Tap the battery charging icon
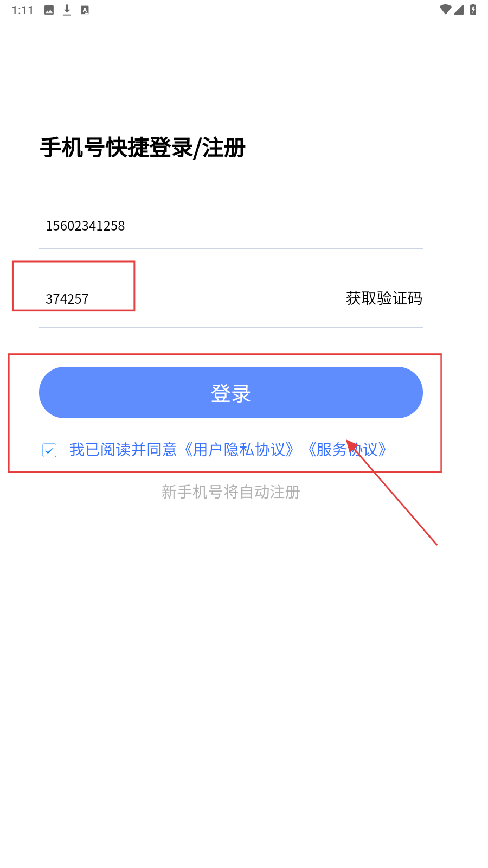 pyautogui.click(x=473, y=9)
